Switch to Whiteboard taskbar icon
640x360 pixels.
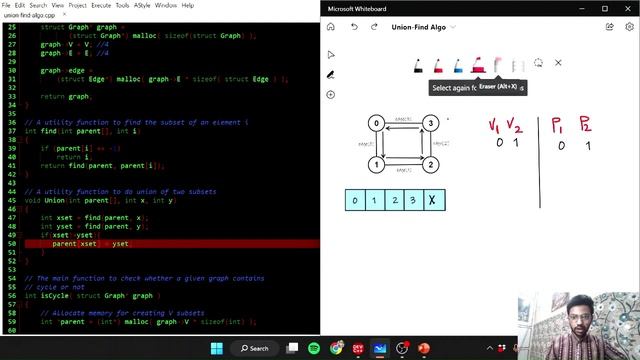[x=380, y=348]
